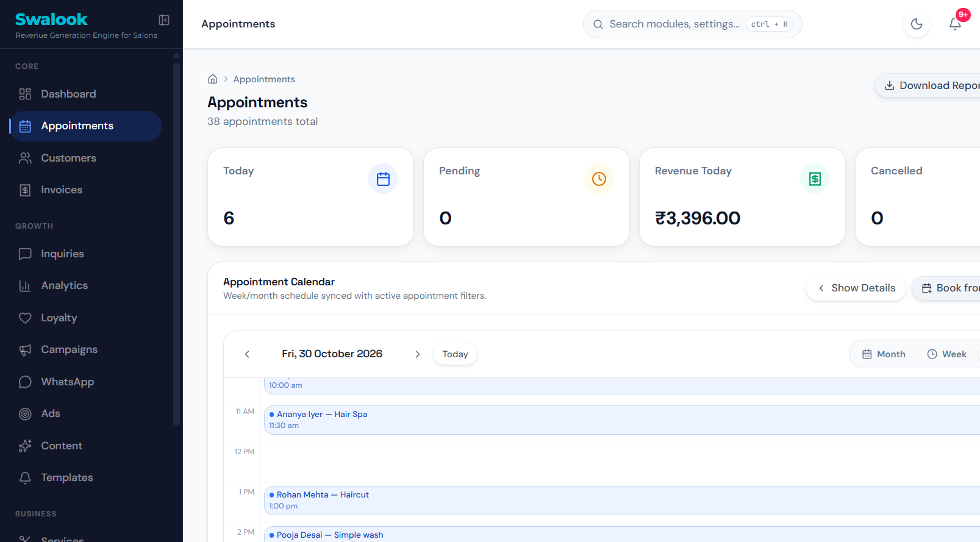Open Pooja Desai — Simple wash appointment
Screen dimensions: 980x542
622,534
